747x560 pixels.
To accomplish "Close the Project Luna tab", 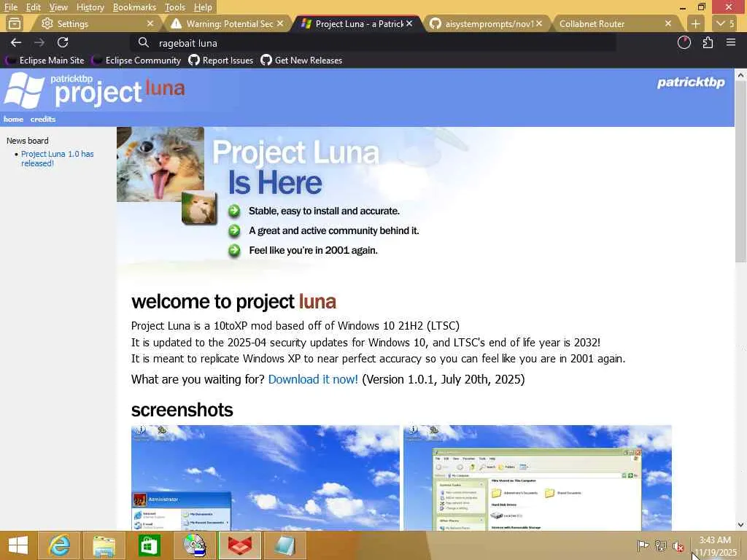I will pos(409,23).
